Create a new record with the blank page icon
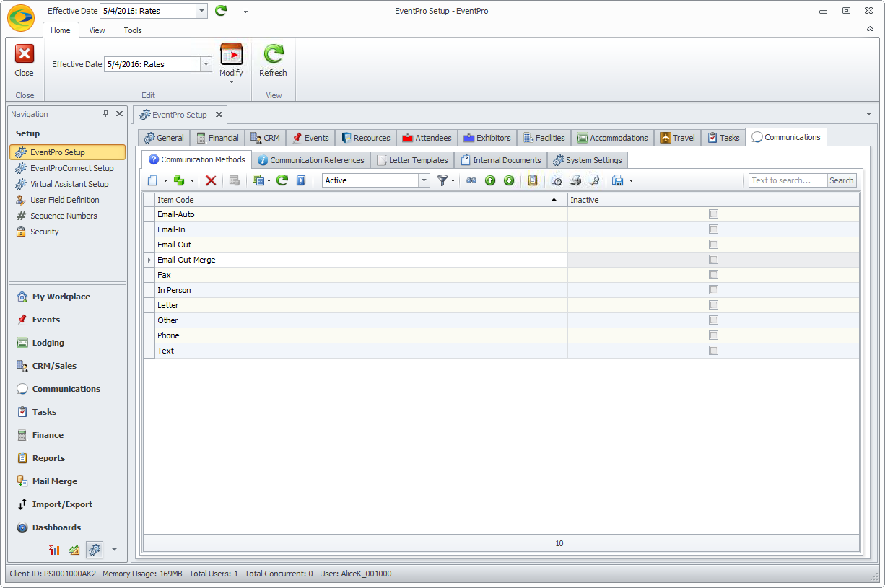The image size is (885, 588). click(152, 180)
